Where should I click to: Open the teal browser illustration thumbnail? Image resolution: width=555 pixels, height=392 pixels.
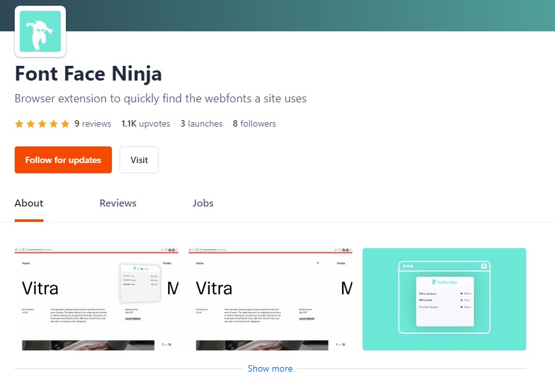[x=444, y=299]
